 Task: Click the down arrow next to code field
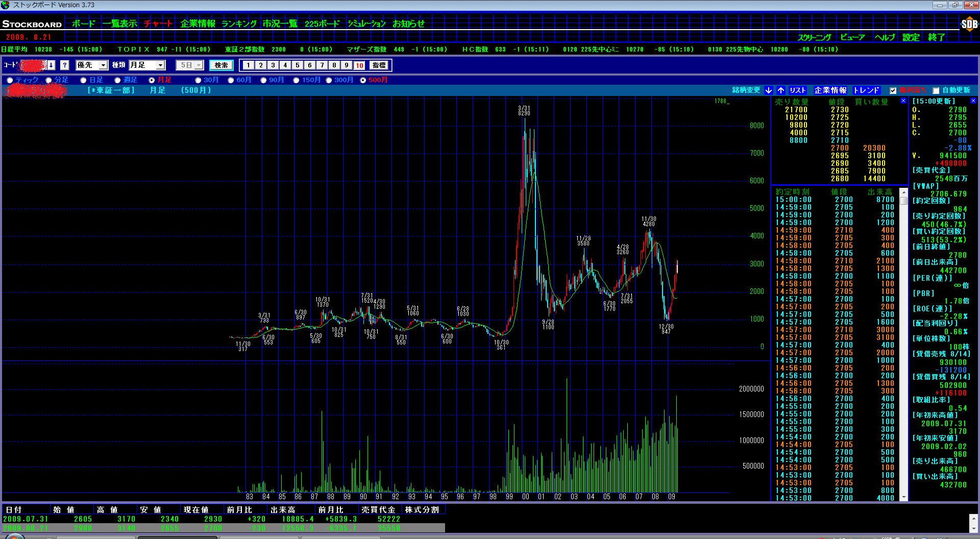[x=52, y=65]
